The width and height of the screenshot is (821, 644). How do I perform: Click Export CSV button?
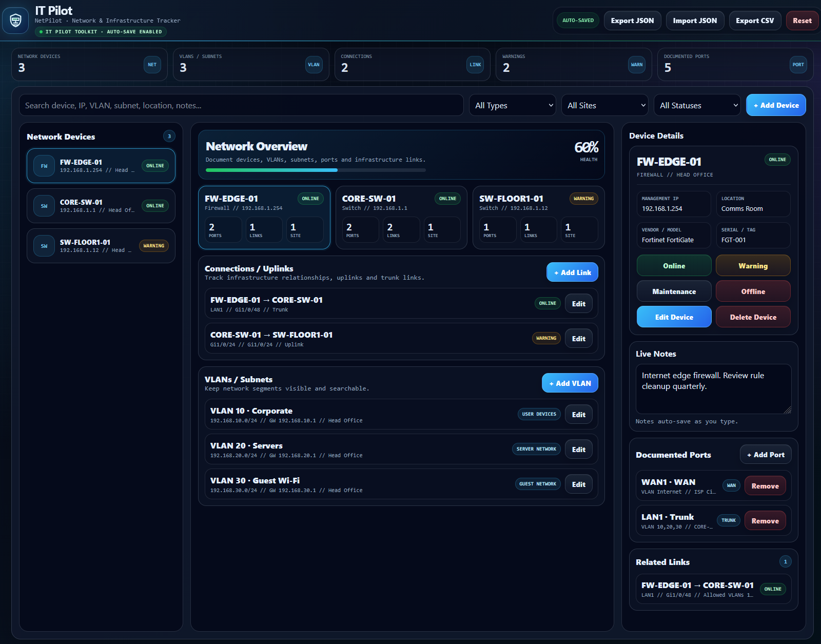[755, 21]
